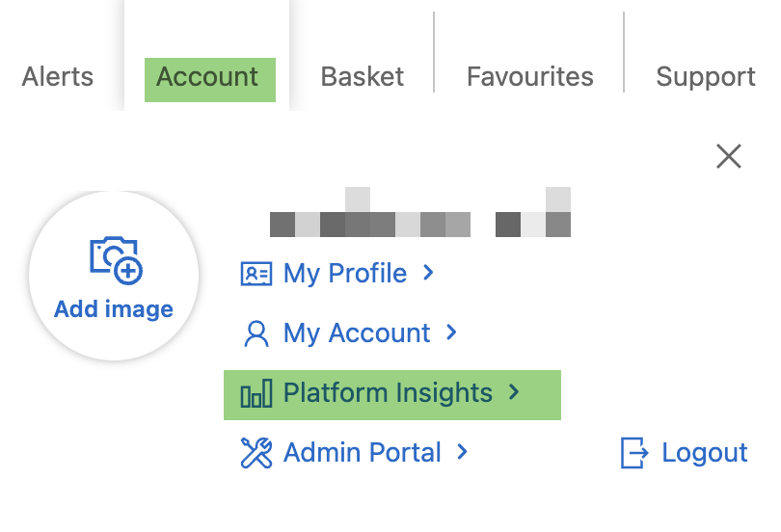
Task: Click the My Account person icon
Action: tap(256, 333)
